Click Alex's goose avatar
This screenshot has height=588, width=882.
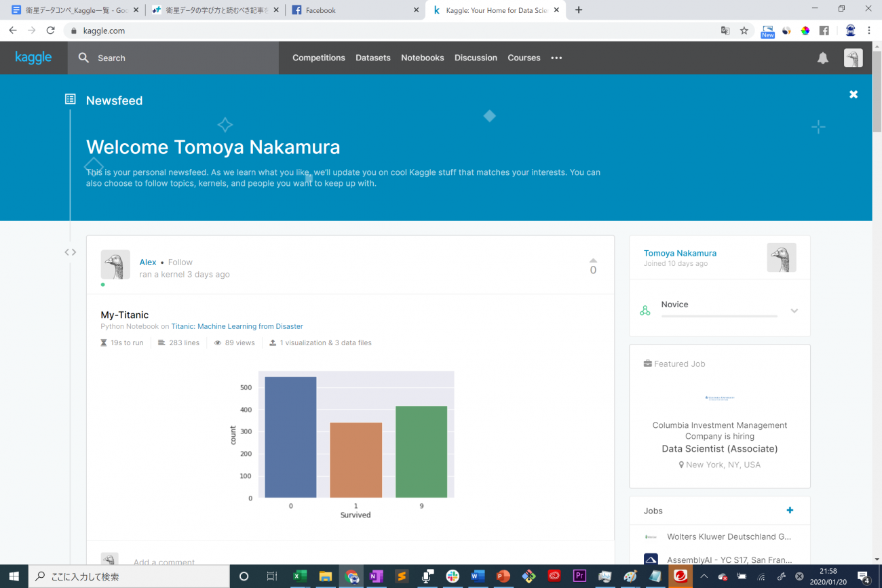coord(115,264)
